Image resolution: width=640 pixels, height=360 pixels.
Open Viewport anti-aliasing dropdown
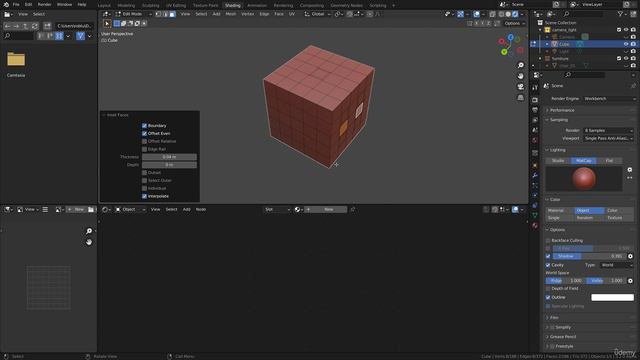pyautogui.click(x=608, y=138)
